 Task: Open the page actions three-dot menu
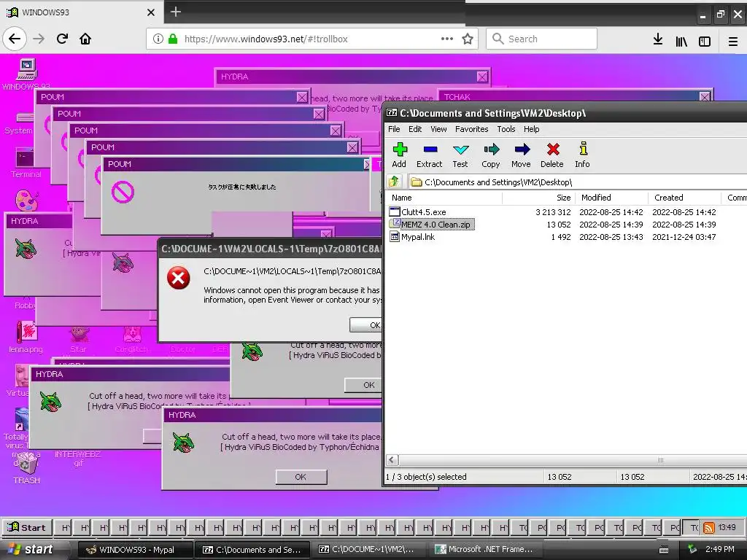pos(447,39)
